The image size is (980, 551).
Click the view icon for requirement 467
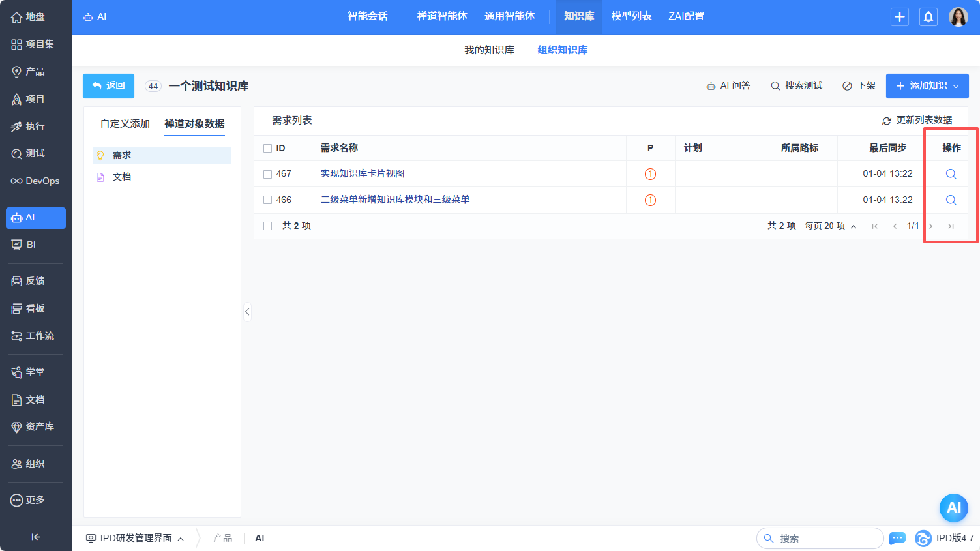pyautogui.click(x=951, y=174)
